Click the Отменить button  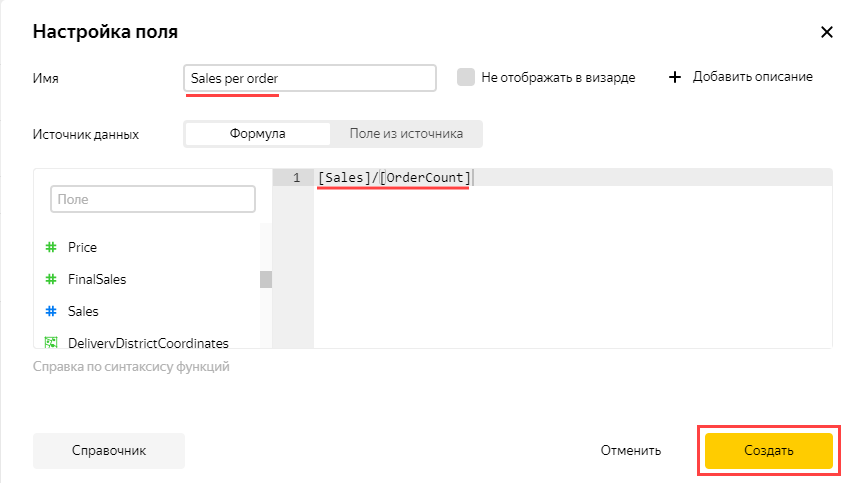pyautogui.click(x=630, y=450)
